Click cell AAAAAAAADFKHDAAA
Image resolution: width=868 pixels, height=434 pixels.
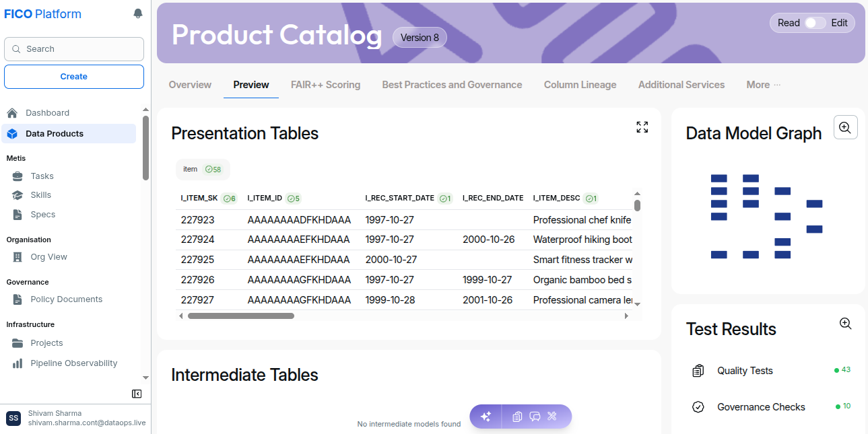[299, 220]
